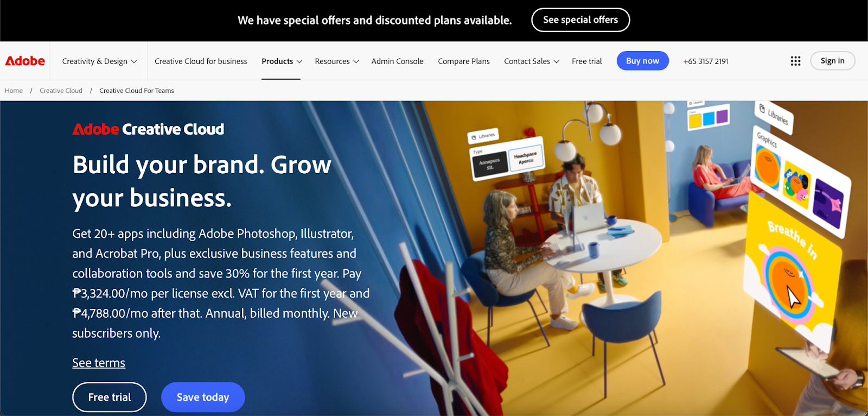
Task: Click the Adobe Creative Cloud logo in the hero
Action: (148, 129)
